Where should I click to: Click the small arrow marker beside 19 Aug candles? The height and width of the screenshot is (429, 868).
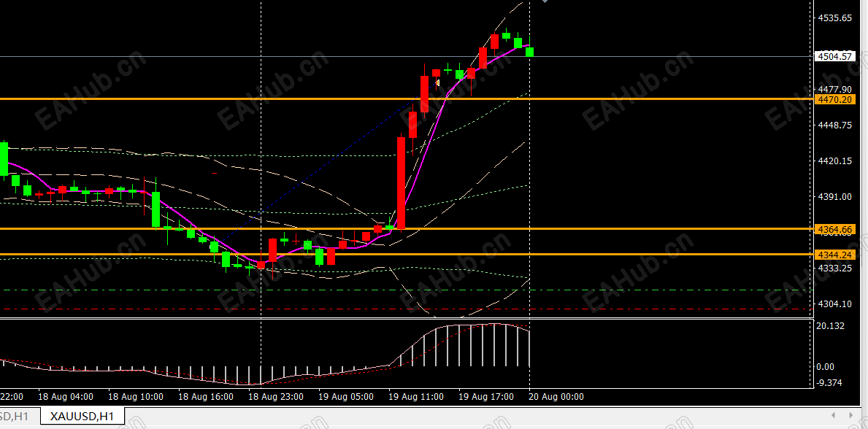(438, 82)
